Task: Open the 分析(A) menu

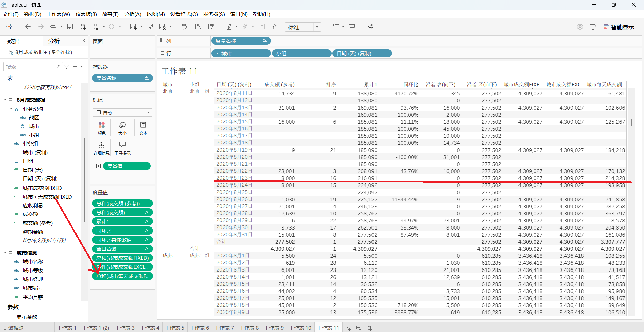Action: coord(133,14)
